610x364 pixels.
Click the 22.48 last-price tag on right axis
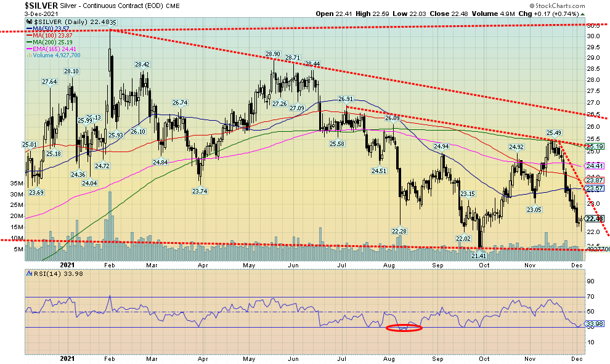point(593,219)
